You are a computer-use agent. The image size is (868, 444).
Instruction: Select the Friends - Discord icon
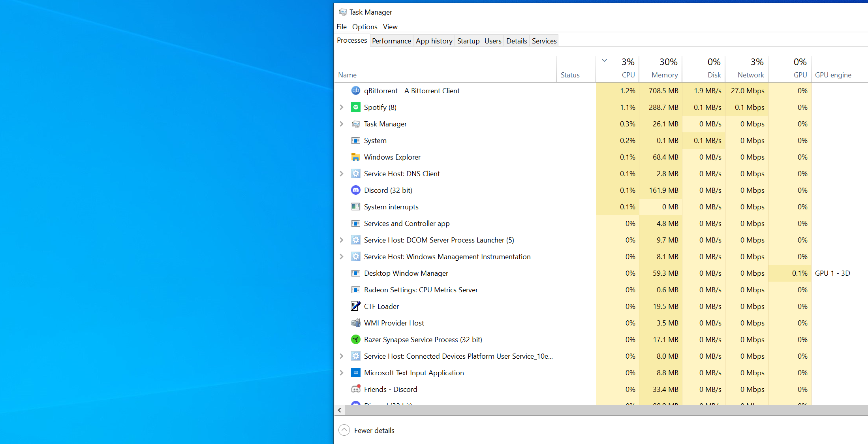click(x=355, y=389)
